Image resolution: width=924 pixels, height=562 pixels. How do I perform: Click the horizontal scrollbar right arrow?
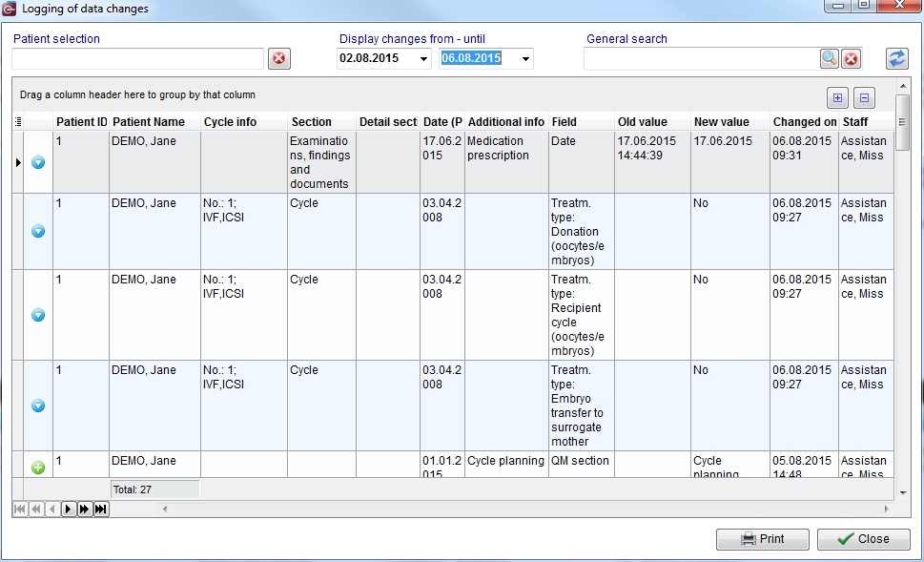click(x=886, y=509)
